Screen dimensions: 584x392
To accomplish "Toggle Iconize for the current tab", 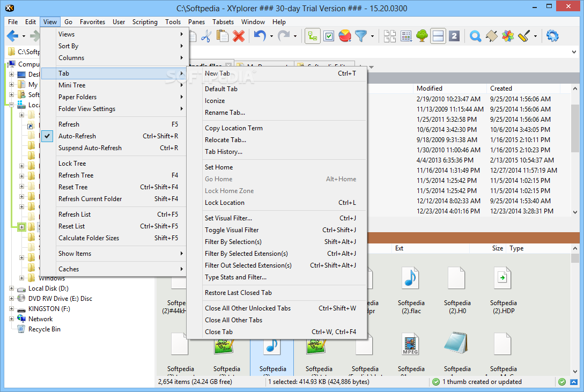I will (x=277, y=101).
